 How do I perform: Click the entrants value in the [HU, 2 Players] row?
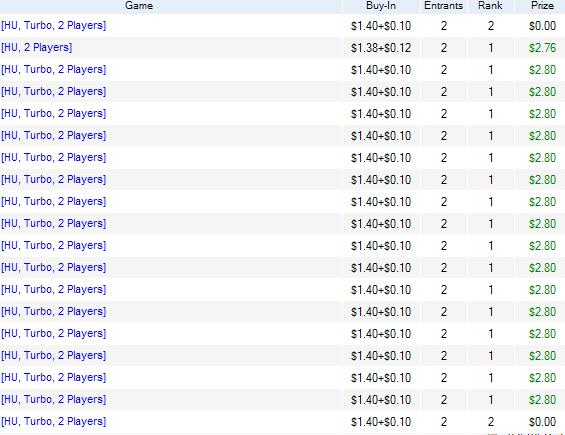(444, 48)
